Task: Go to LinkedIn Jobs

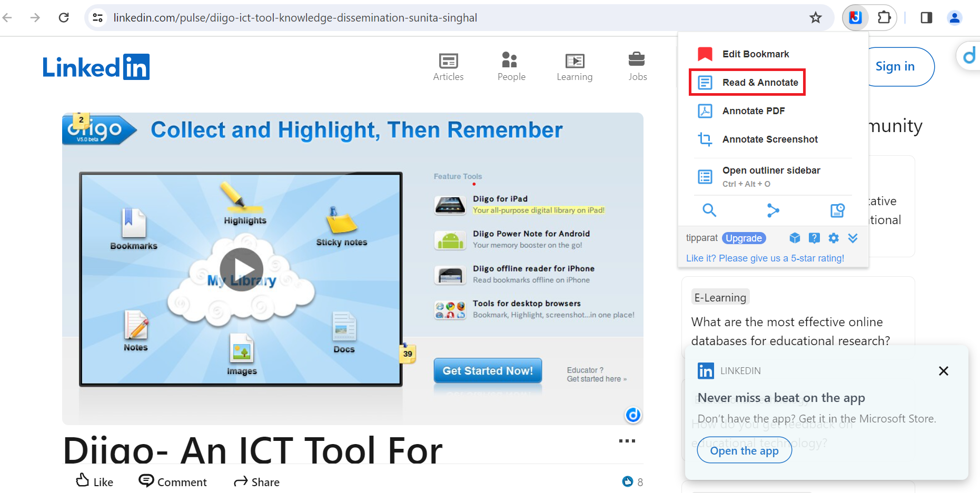Action: coord(637,67)
